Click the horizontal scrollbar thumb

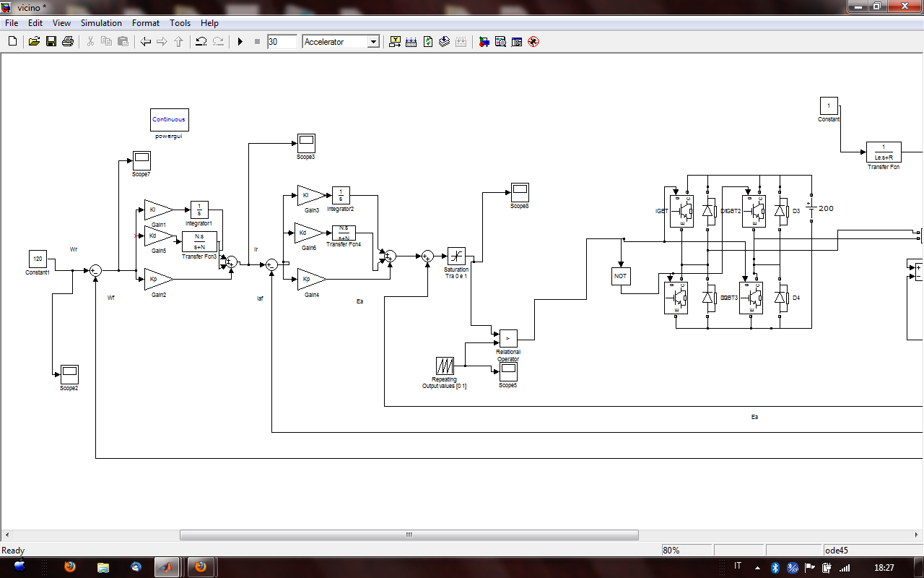point(409,535)
